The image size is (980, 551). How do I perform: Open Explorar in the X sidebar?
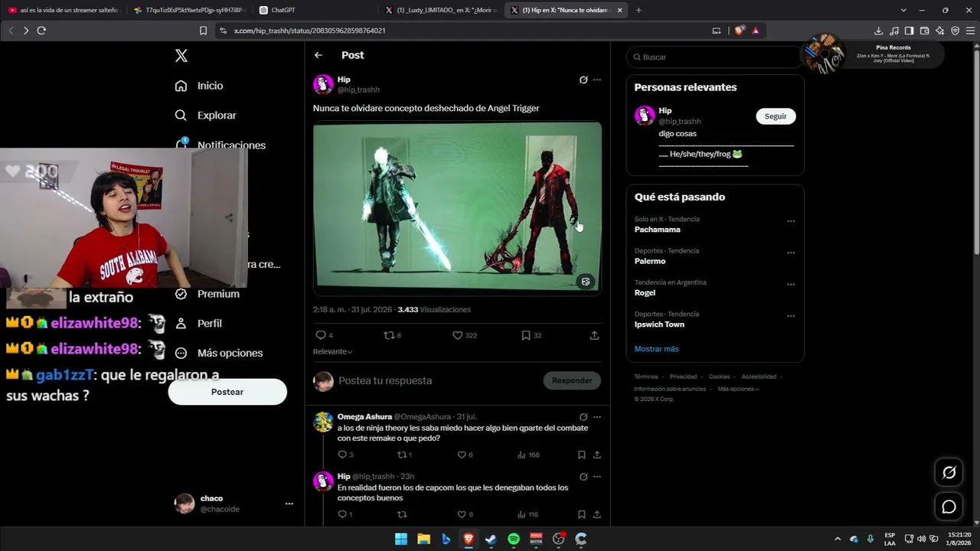[205, 116]
